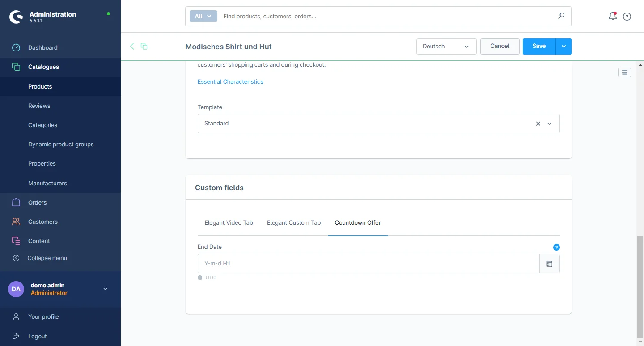The image size is (644, 346).
Task: Click the duplicate product icon
Action: pos(144,46)
